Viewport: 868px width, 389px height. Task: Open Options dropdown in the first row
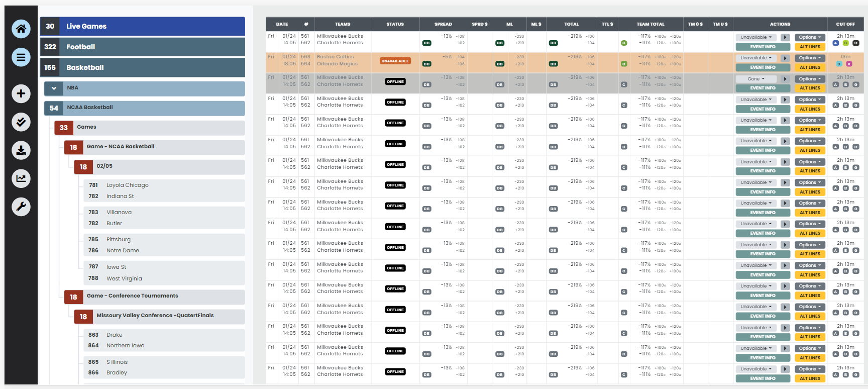tap(810, 37)
